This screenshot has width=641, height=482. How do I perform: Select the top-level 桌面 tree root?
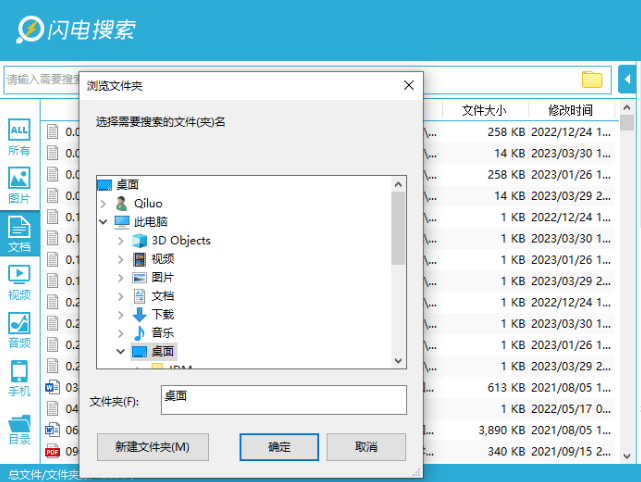119,185
